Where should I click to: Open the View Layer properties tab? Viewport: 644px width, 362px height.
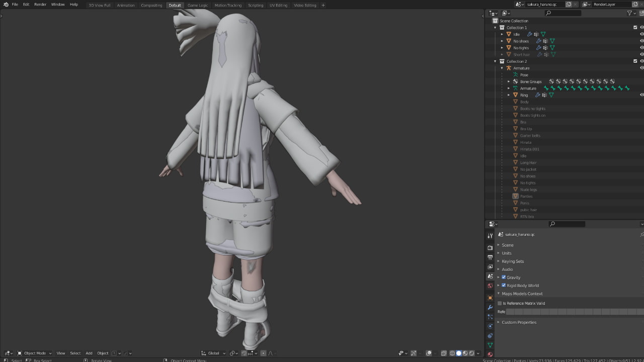coord(490,266)
